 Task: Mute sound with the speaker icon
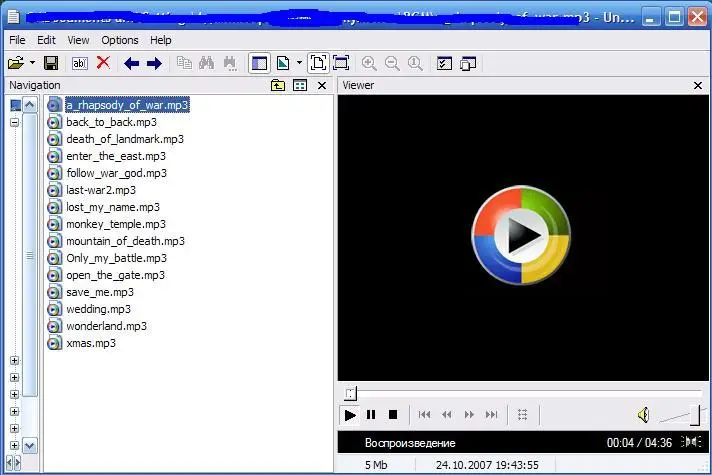(643, 415)
